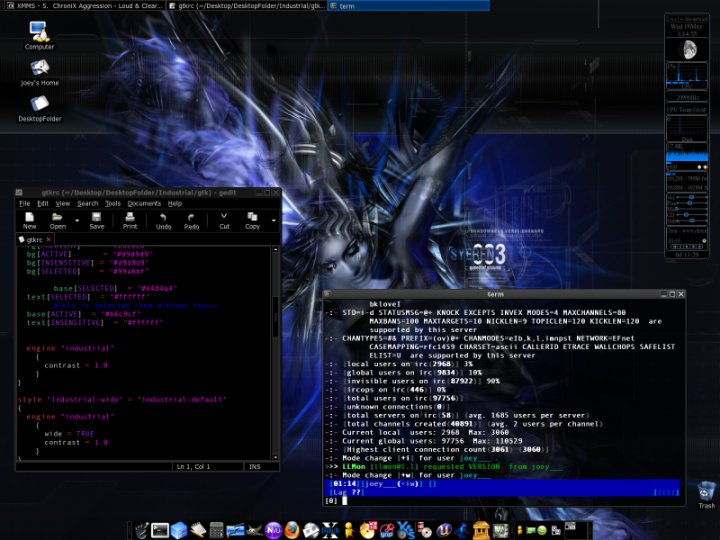Switch to gtkrc gedit taskbar button
Screen dimensions: 720x540
coord(246,6)
